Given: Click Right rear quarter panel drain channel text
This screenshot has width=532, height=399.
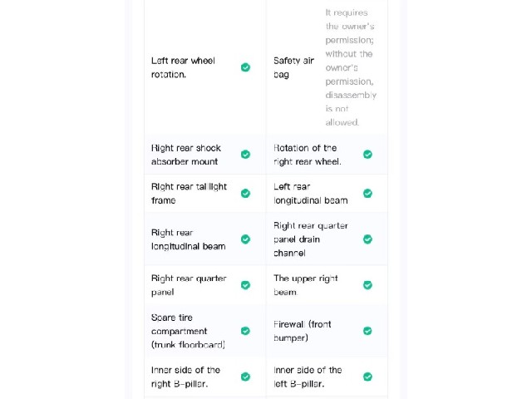Looking at the screenshot, I should tap(311, 239).
